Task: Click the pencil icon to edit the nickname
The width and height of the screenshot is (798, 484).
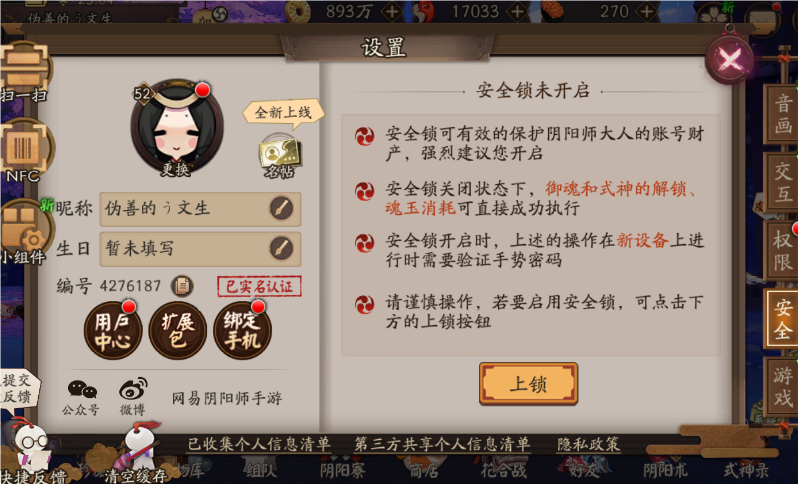Action: tap(281, 208)
